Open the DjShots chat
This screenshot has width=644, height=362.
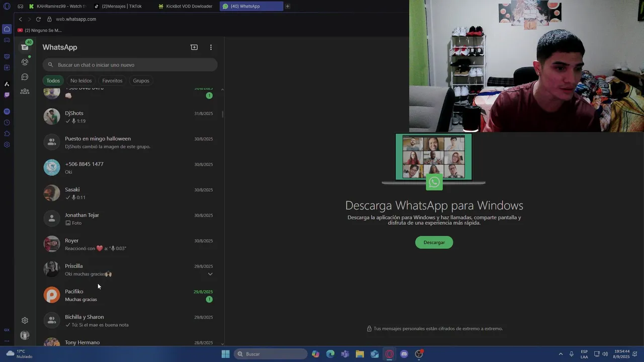129,117
